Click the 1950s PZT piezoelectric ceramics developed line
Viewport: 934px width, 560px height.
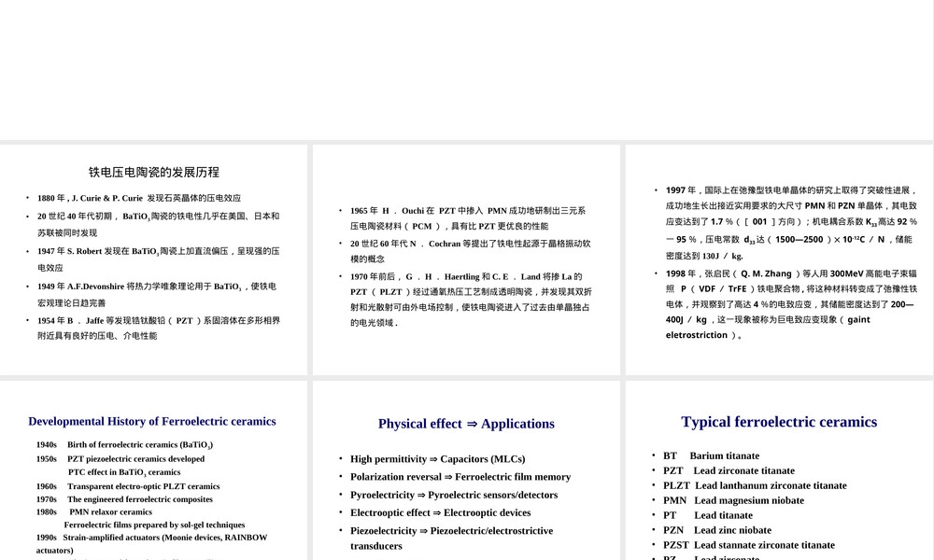click(120, 459)
